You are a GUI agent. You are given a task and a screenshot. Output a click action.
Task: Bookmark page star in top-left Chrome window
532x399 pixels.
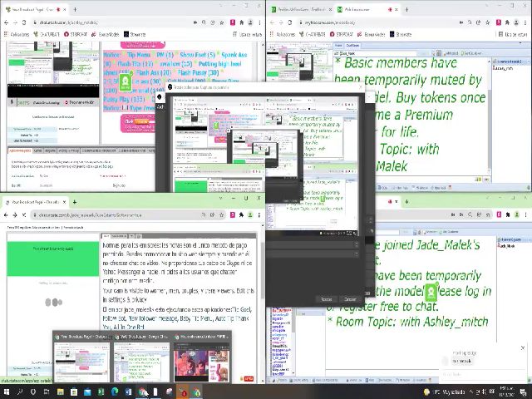click(222, 22)
